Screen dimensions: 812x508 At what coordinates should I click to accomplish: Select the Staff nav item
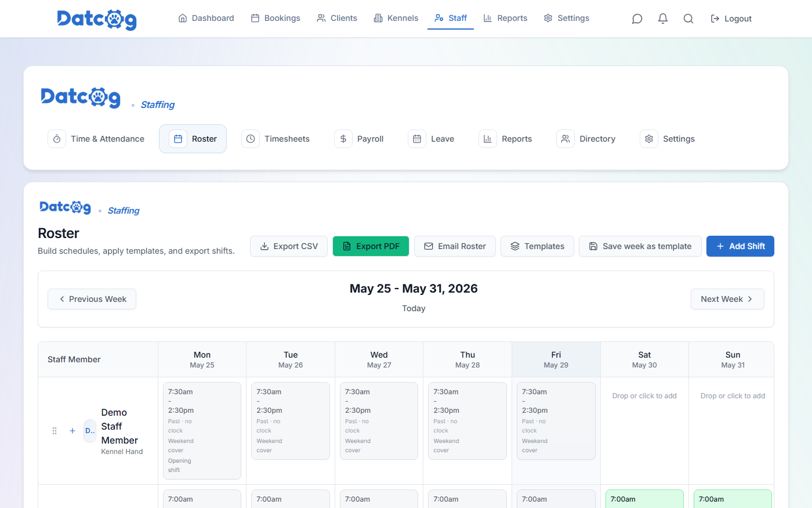point(451,18)
